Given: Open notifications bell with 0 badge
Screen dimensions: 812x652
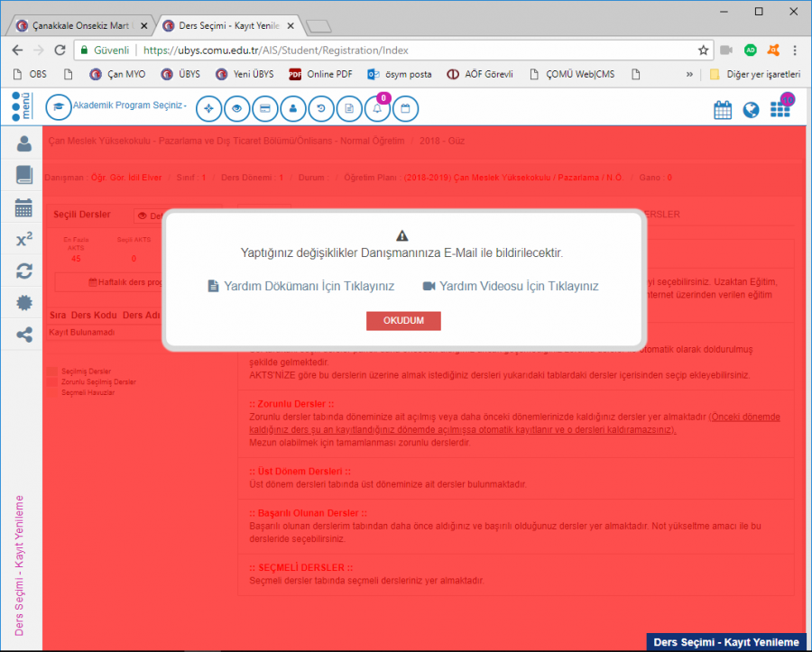Looking at the screenshot, I should coord(377,108).
